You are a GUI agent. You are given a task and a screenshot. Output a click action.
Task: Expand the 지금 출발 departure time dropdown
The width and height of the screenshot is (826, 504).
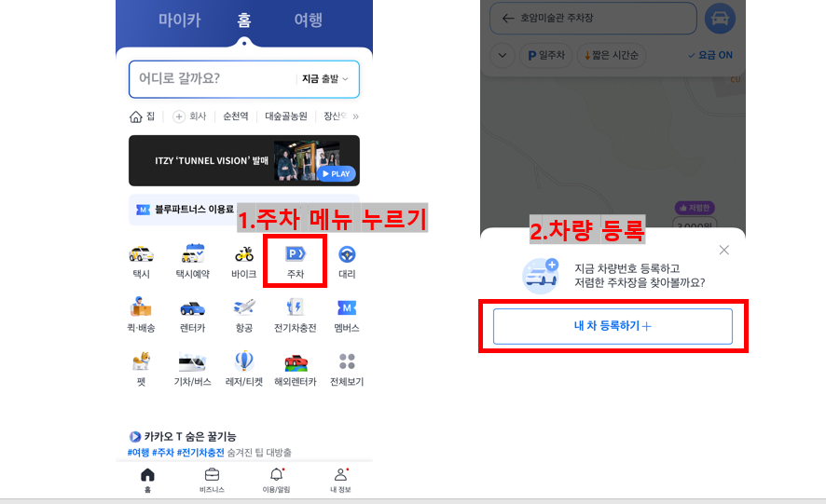(x=324, y=79)
